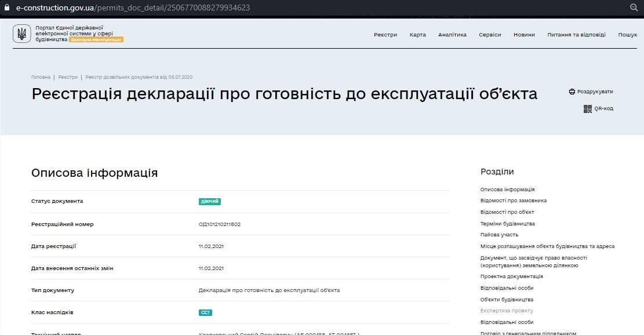Viewport: 644px width, 335px height.
Task: Click the Дослідна експлуатація orange label
Action: (x=96, y=40)
